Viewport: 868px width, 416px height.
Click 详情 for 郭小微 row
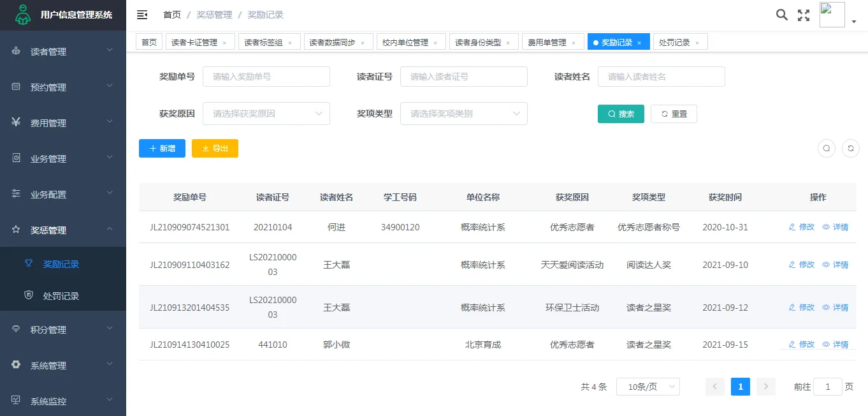(835, 345)
